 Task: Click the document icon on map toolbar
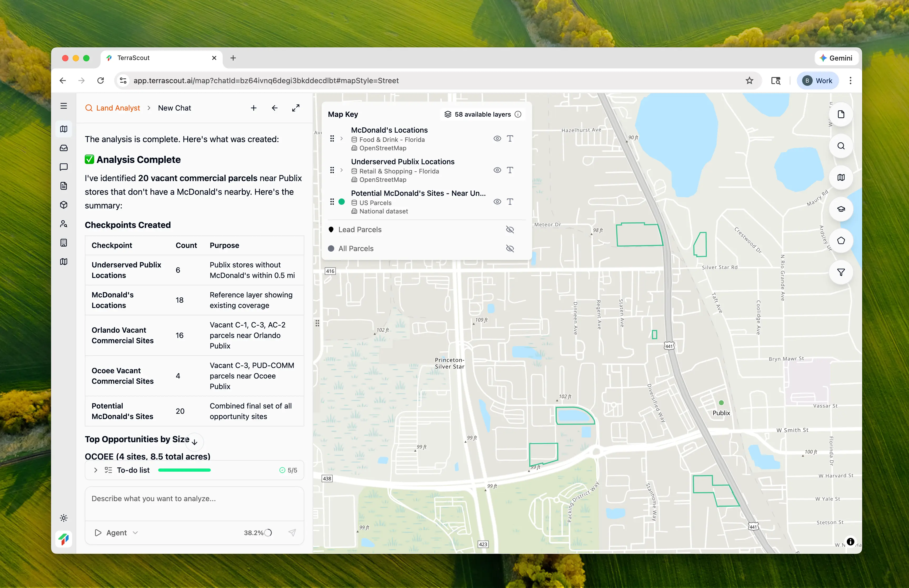pos(841,114)
